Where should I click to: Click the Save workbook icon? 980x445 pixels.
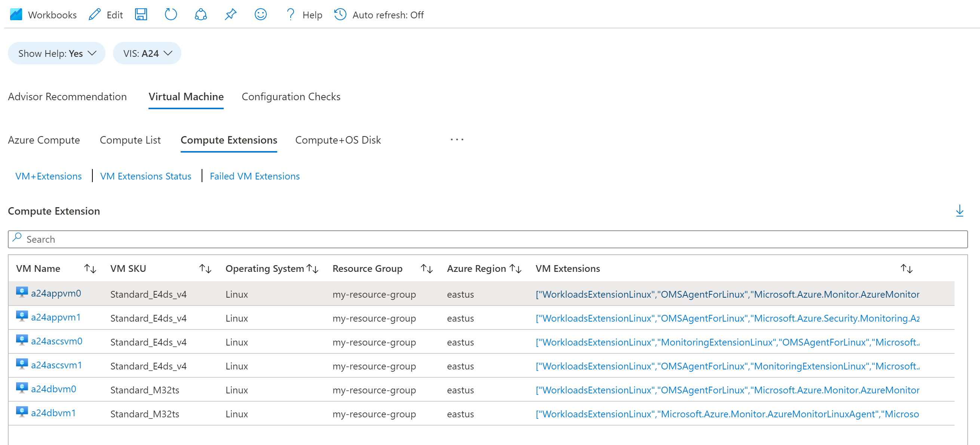coord(141,15)
